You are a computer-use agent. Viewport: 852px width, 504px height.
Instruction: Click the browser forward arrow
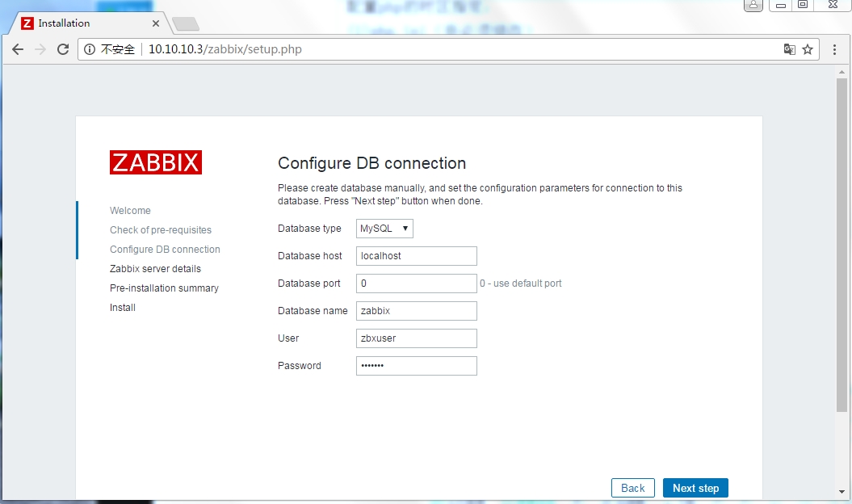40,49
